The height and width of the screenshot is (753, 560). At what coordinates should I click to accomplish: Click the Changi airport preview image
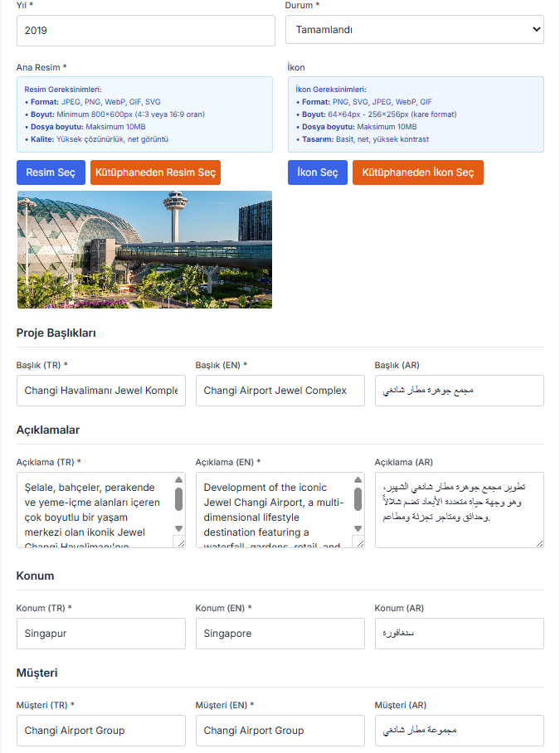tap(144, 250)
